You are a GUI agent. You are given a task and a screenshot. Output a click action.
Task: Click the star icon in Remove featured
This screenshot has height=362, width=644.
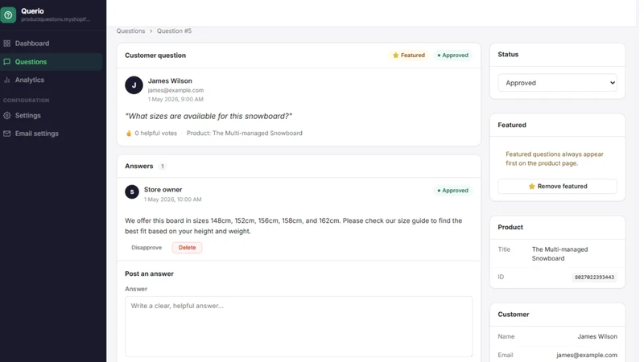(x=532, y=187)
